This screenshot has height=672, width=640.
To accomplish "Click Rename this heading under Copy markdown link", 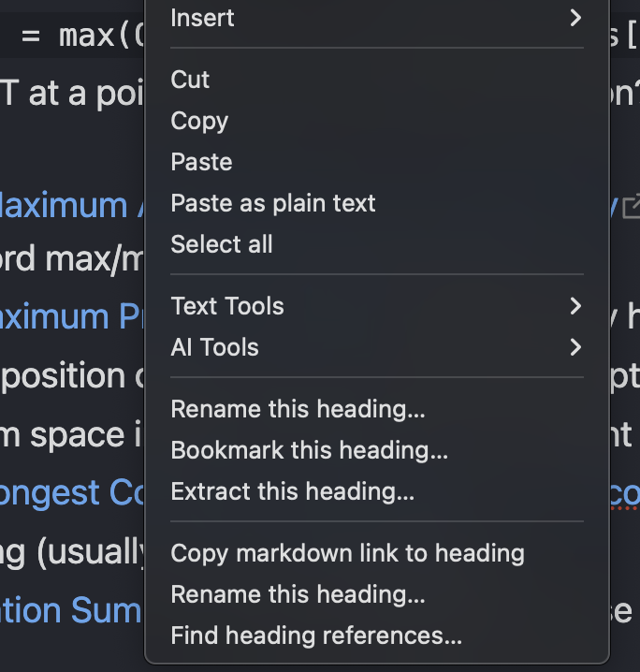I will point(377,594).
